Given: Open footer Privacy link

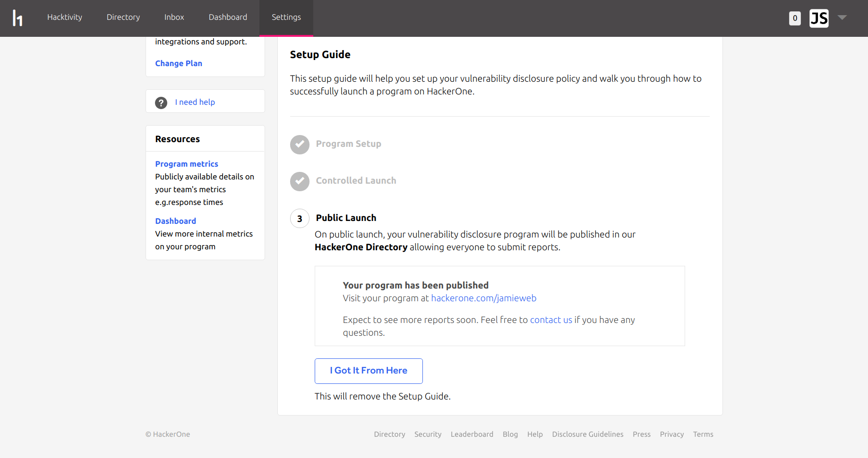Looking at the screenshot, I should coord(672,434).
